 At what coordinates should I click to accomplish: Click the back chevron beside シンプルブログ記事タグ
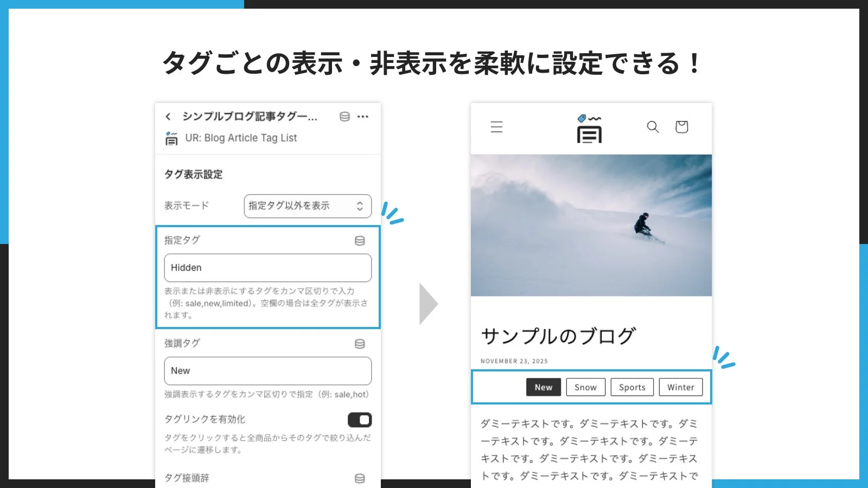click(x=168, y=116)
